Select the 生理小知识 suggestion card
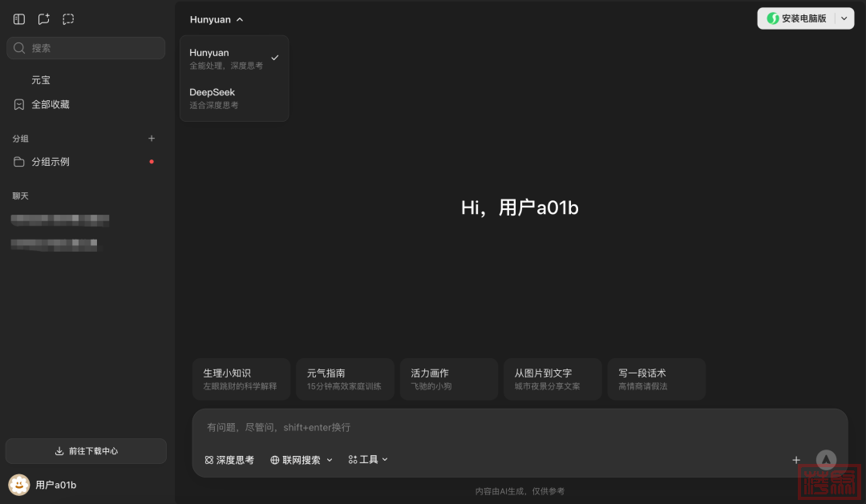 pos(241,379)
